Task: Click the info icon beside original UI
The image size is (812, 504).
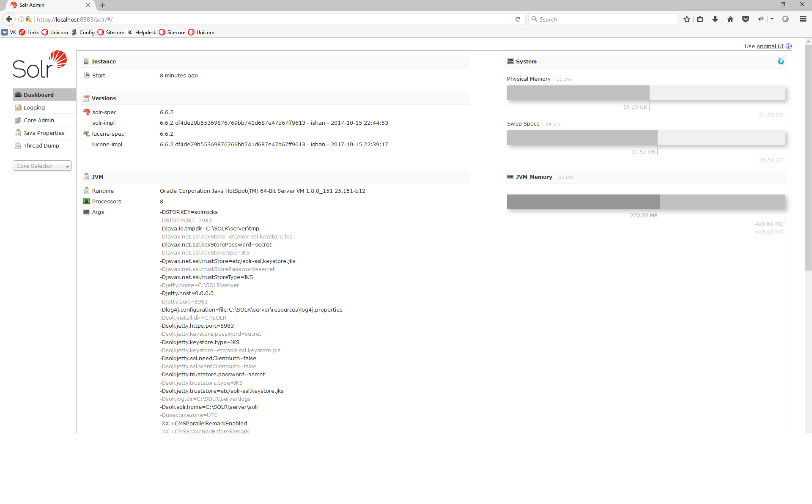Action: (789, 46)
